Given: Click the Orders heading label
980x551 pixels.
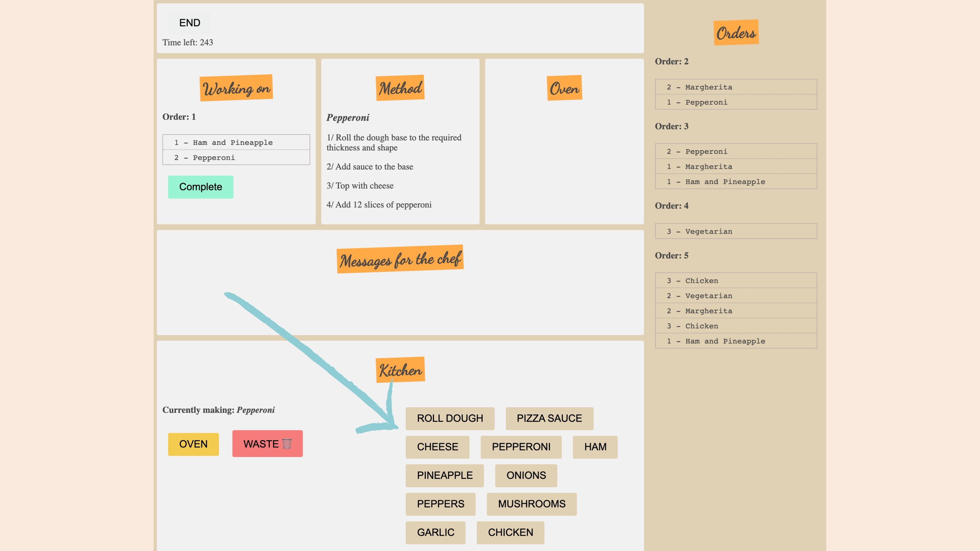Looking at the screenshot, I should pos(736,33).
